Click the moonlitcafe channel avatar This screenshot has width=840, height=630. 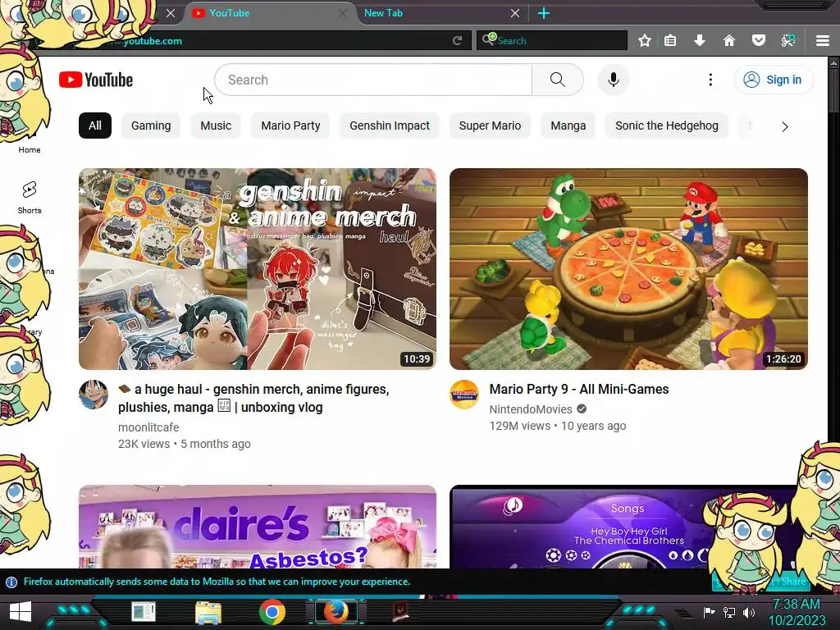pyautogui.click(x=94, y=395)
